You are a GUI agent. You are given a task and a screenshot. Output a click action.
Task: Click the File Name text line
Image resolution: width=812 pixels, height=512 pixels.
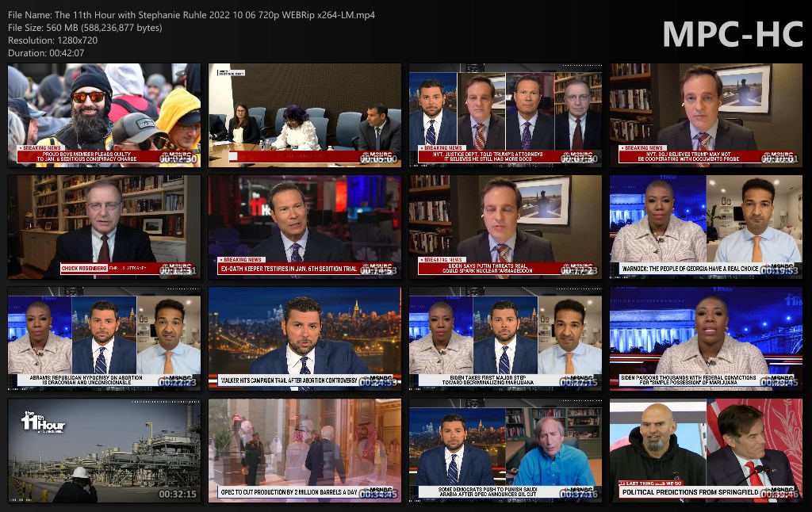(191, 15)
